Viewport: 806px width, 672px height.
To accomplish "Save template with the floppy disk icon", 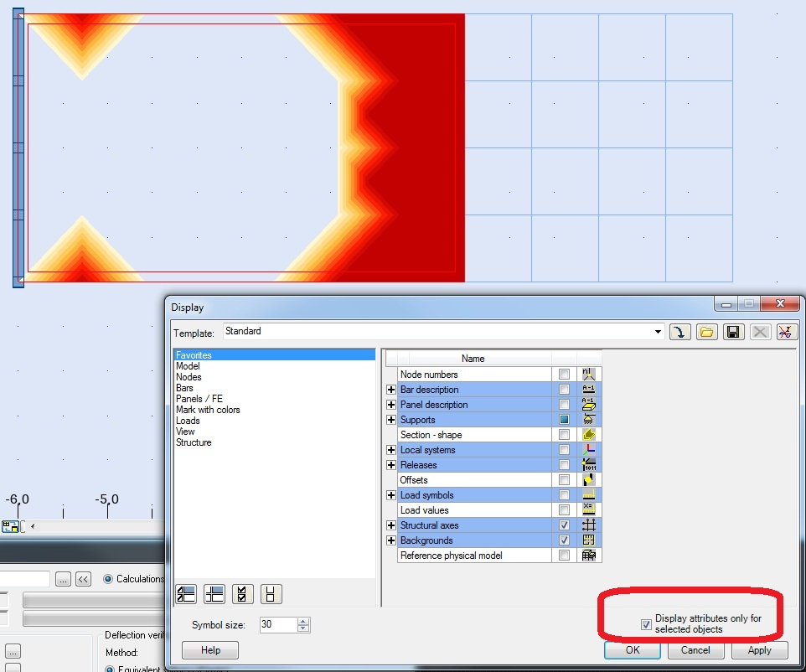I will point(733,332).
